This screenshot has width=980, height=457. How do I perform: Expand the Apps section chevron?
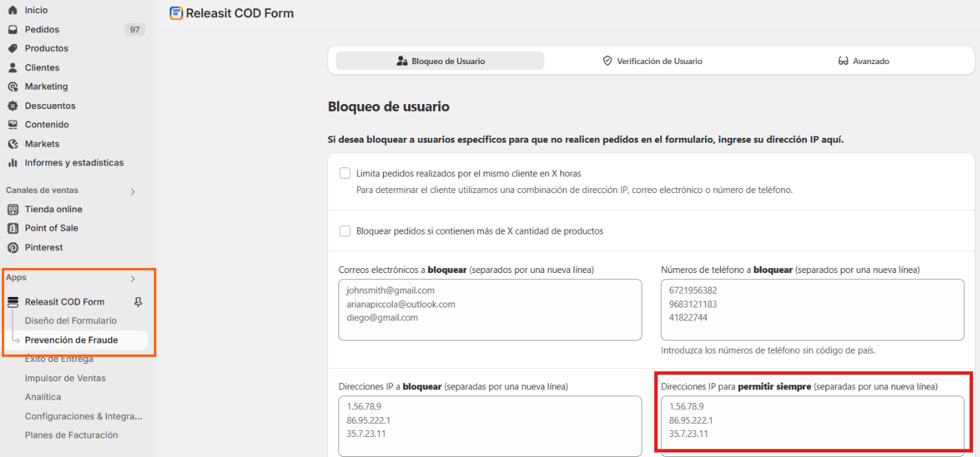point(133,279)
